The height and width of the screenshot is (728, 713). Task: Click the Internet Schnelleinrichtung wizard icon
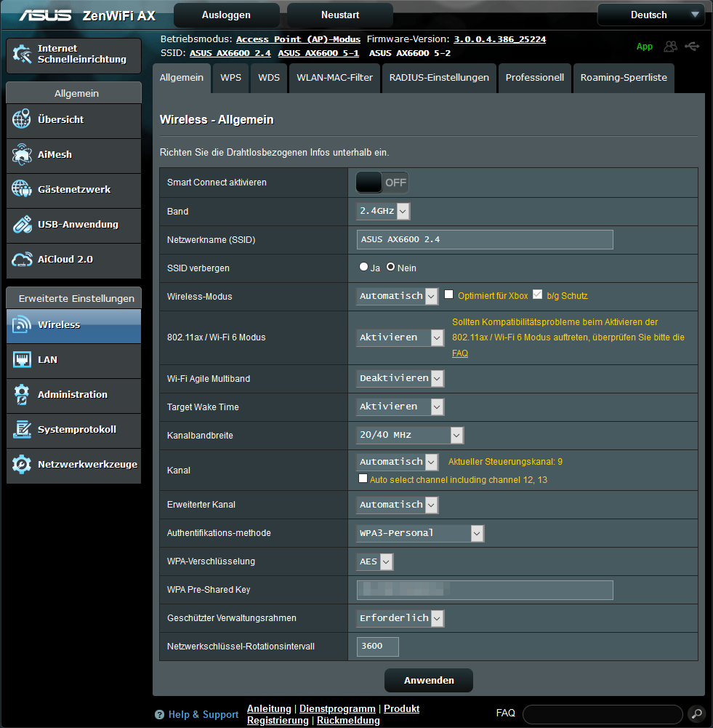point(22,54)
